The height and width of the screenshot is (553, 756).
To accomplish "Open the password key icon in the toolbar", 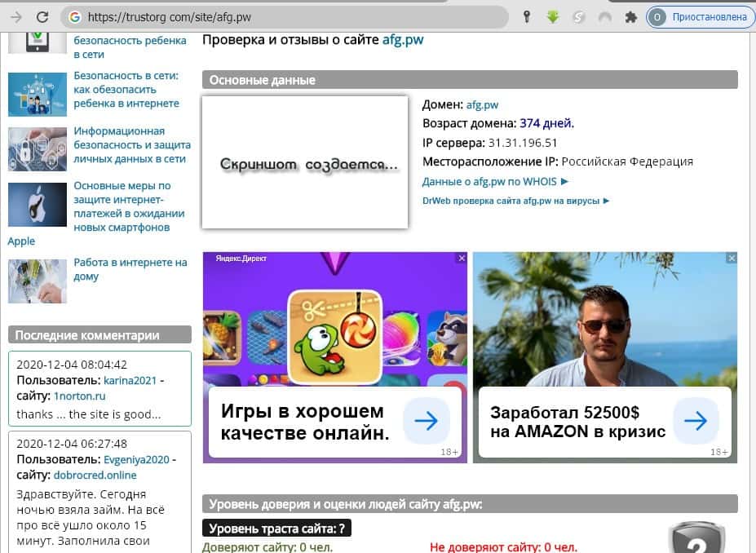I will pos(527,17).
